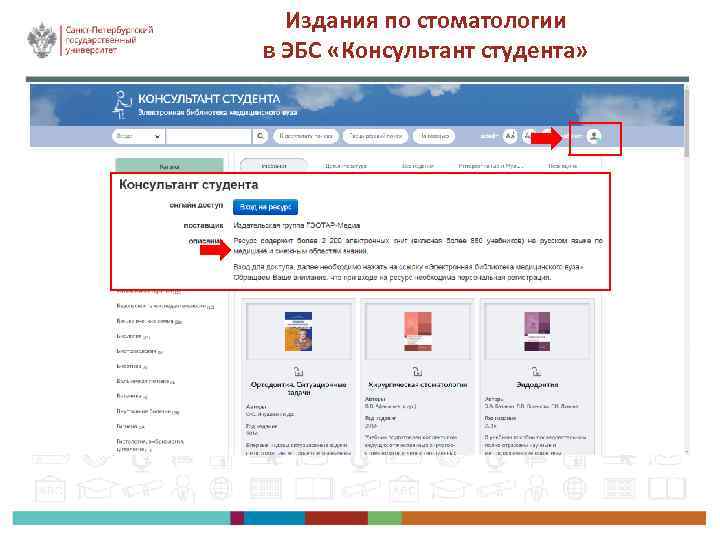
Task: Open the user profile icon
Action: point(594,136)
